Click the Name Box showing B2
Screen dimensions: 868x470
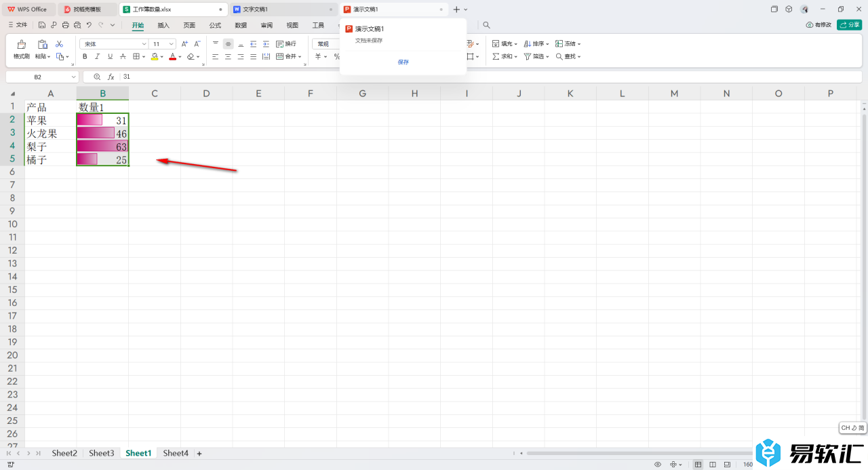point(42,77)
